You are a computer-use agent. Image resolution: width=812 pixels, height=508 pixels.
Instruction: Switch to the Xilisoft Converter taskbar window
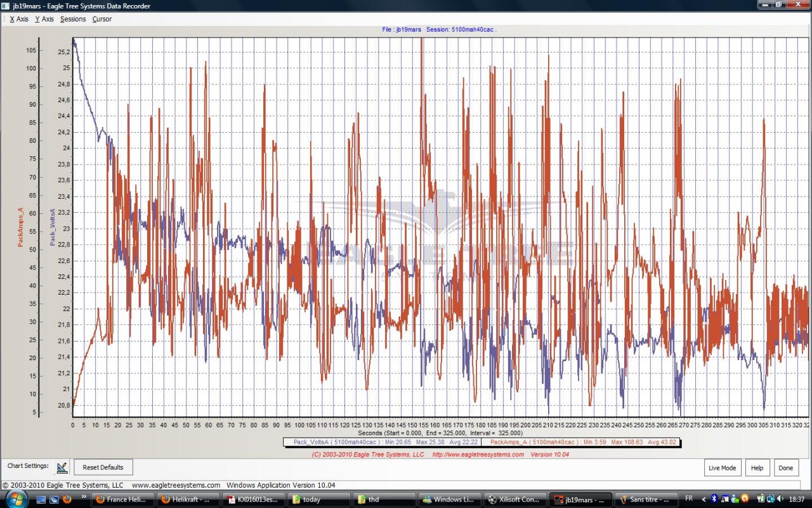(x=513, y=500)
